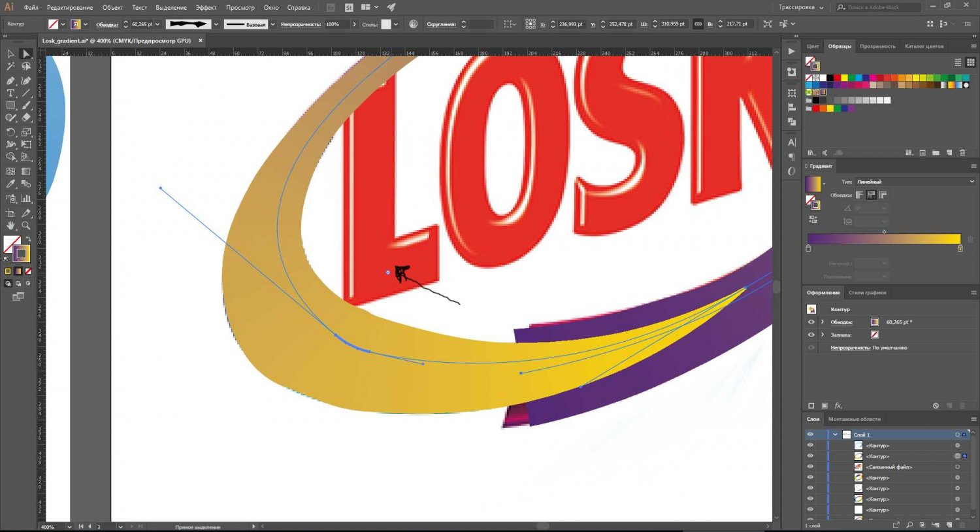Click Clear Appearance icon in Appearance panel
This screenshot has width=980, height=532.
(936, 406)
